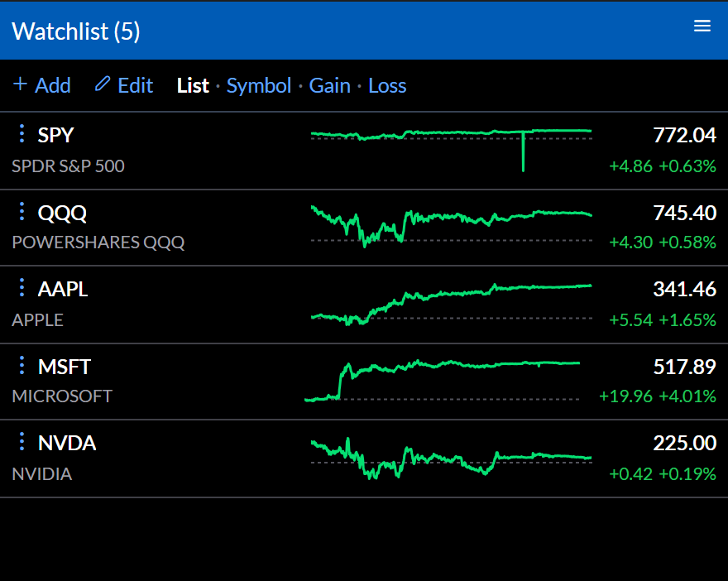Click AAPL change +5.54 +1.65%
This screenshot has height=581, width=728.
tap(663, 320)
